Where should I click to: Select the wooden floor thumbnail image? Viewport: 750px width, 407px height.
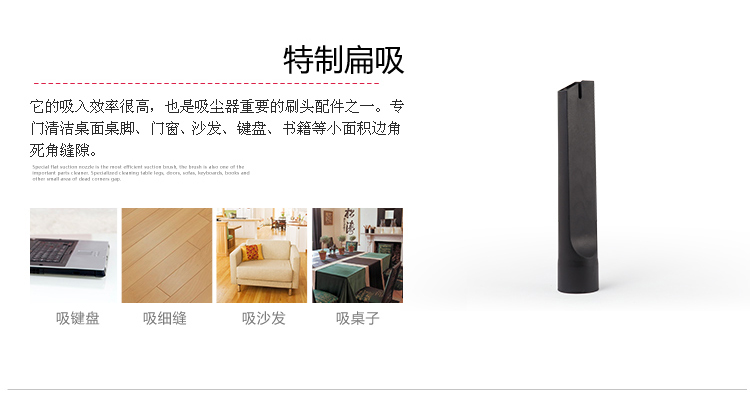click(167, 255)
